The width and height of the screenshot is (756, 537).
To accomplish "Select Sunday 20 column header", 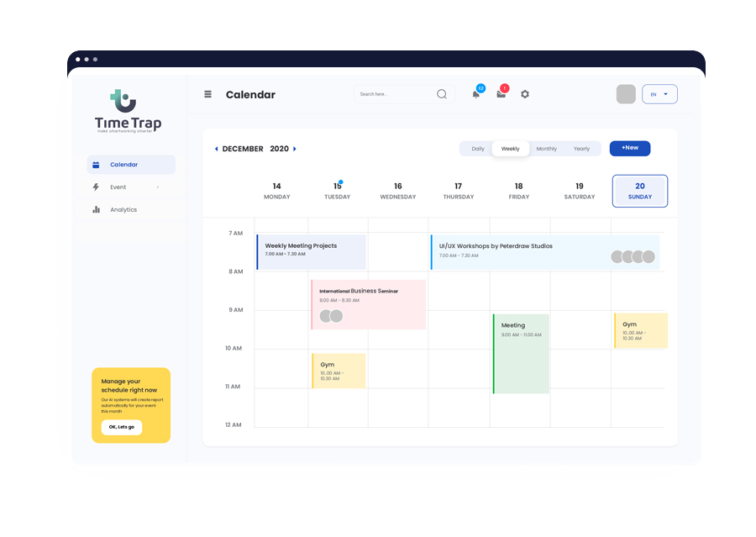I will click(x=640, y=191).
